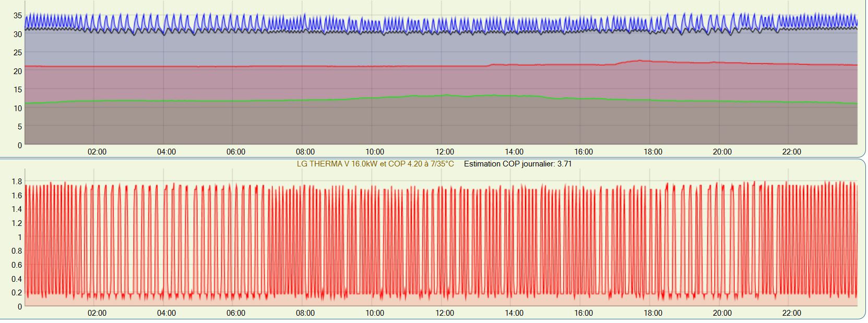The image size is (868, 323).
Task: Click the 08:00 label under the lower chart
Action: tap(305, 313)
